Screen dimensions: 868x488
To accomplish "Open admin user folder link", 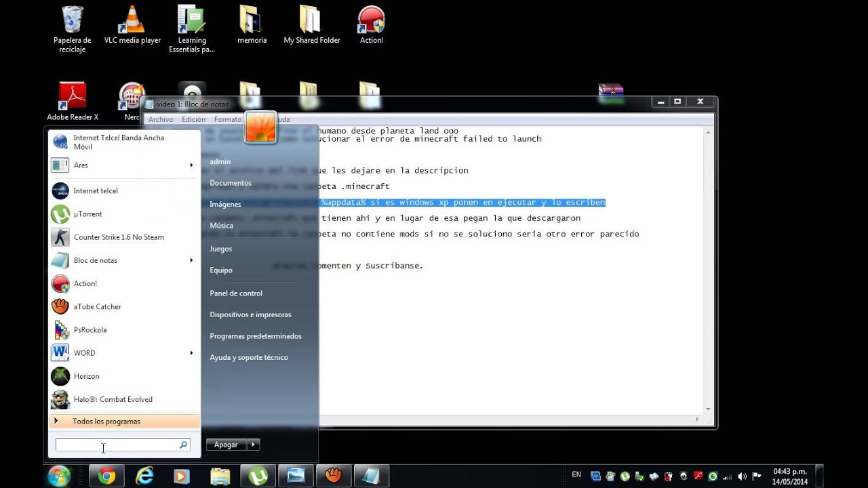I will point(220,161).
